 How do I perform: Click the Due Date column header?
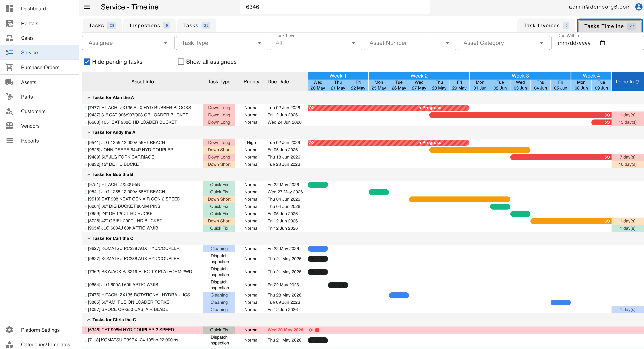click(x=278, y=82)
